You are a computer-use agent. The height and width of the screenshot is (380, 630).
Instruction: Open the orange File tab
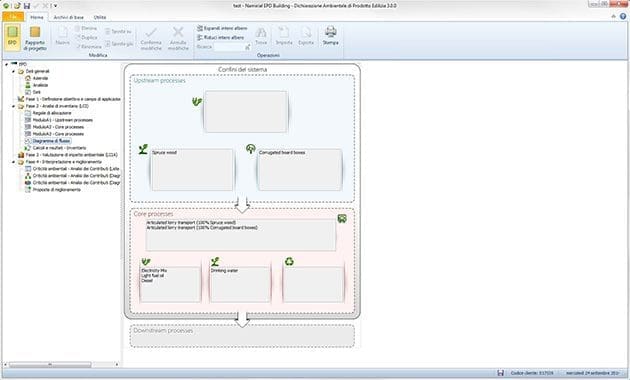pyautogui.click(x=13, y=17)
